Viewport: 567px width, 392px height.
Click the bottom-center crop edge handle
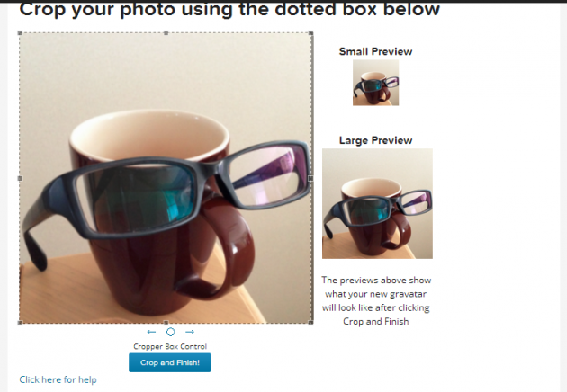(166, 323)
